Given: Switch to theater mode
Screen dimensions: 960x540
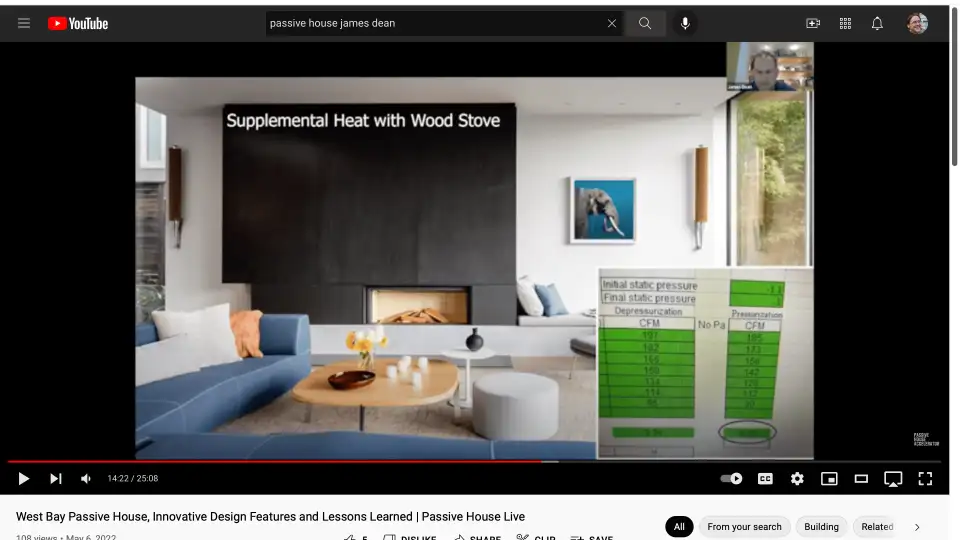Looking at the screenshot, I should (x=861, y=479).
